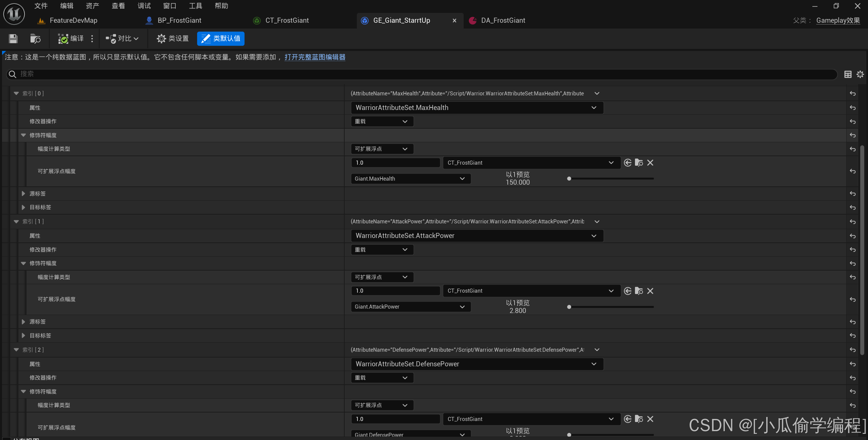The image size is (868, 440).
Task: Open WarriorAttributeSet.DefensePower attribute dropdown
Action: (x=477, y=364)
